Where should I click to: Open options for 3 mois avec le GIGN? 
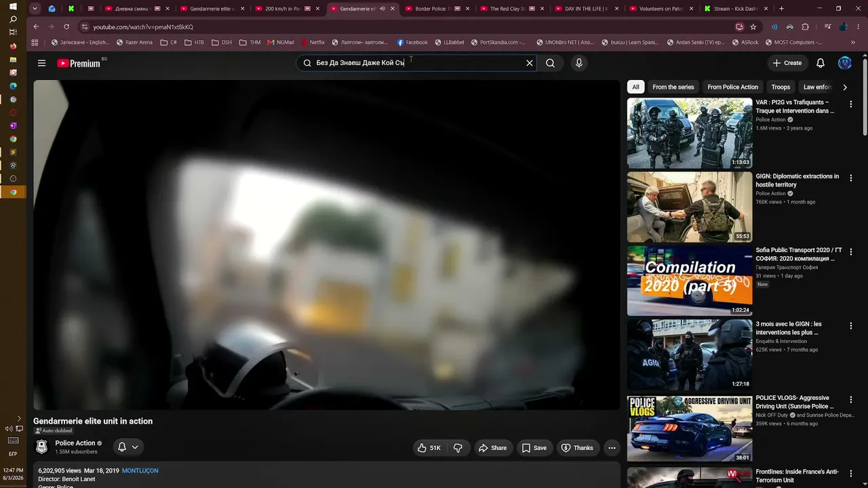[851, 325]
